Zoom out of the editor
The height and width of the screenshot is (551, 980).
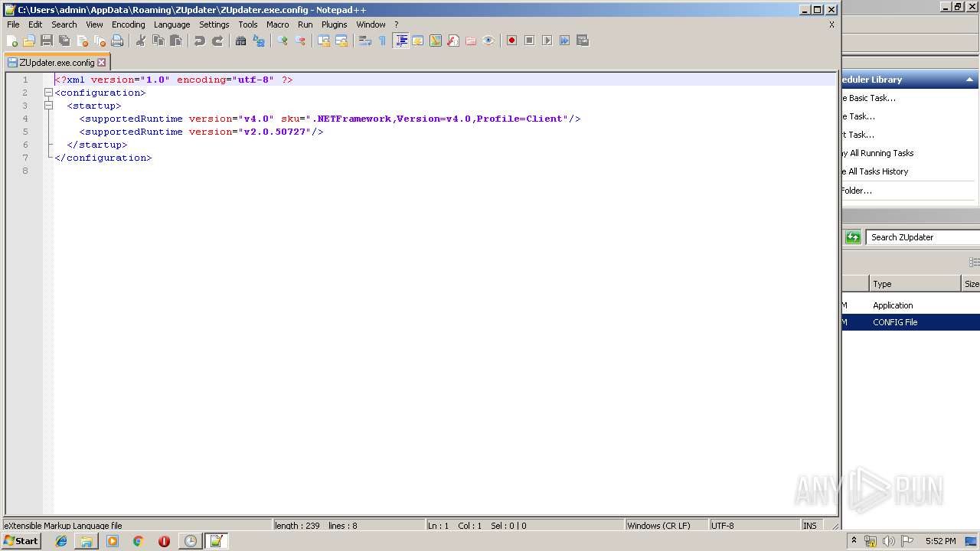[300, 41]
